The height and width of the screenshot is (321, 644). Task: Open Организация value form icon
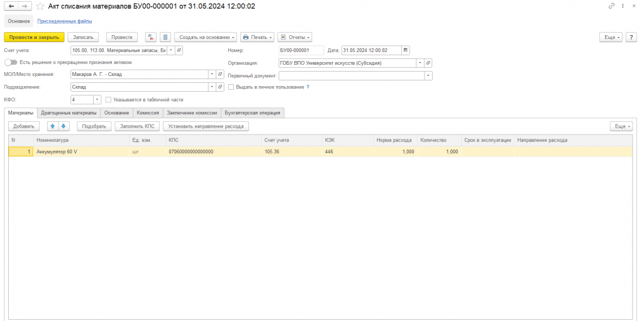click(428, 63)
